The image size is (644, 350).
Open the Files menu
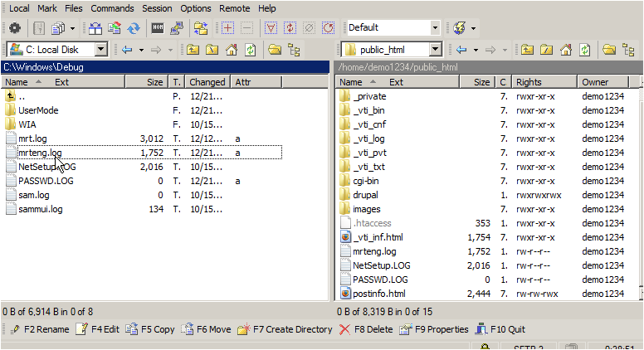point(74,8)
